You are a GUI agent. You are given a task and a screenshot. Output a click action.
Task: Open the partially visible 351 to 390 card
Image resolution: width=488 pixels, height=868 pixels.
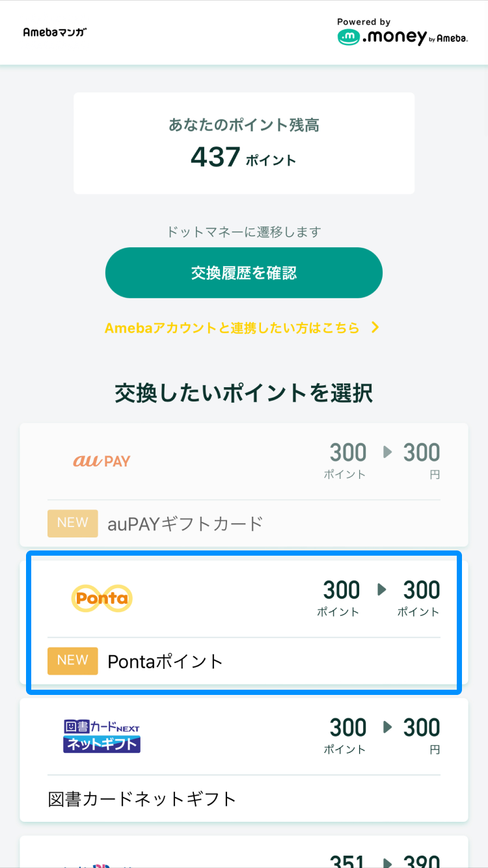tap(244, 852)
